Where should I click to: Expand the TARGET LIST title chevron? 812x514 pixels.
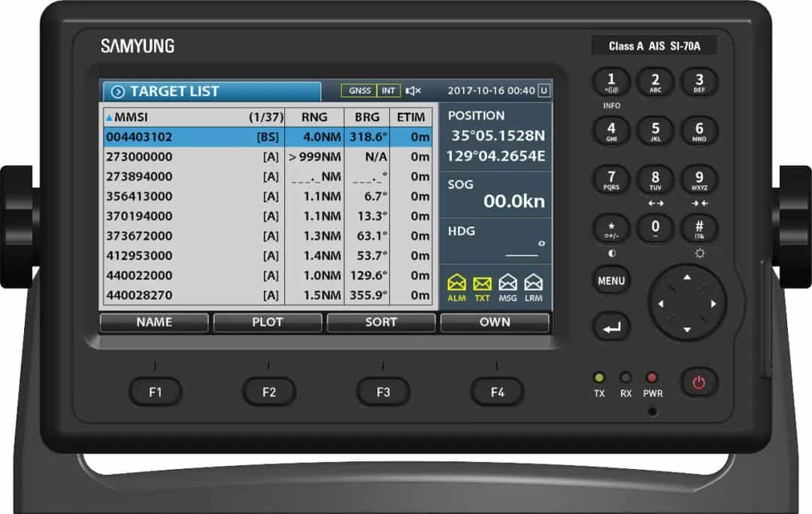(x=117, y=92)
